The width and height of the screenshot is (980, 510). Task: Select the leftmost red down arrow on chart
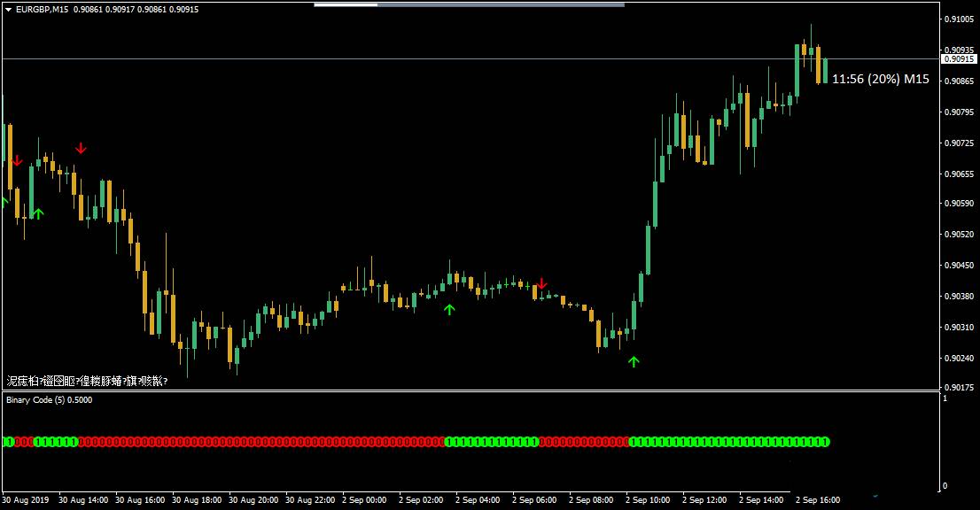17,160
